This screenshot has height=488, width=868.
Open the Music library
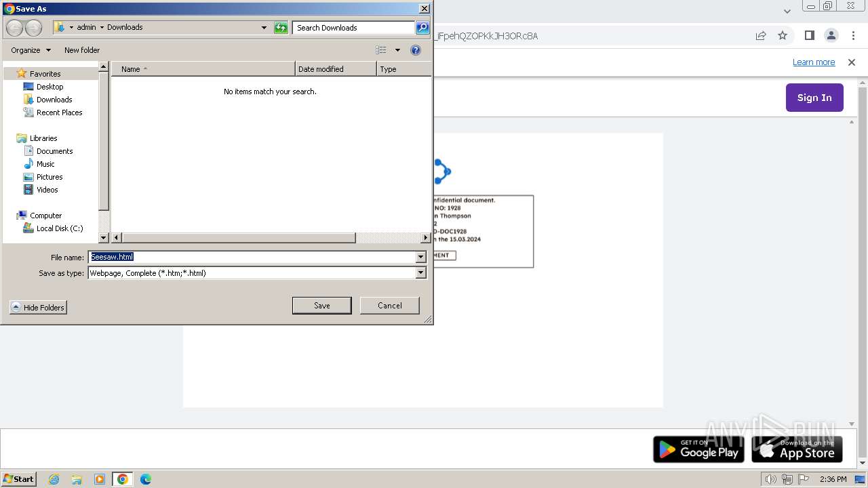[45, 164]
